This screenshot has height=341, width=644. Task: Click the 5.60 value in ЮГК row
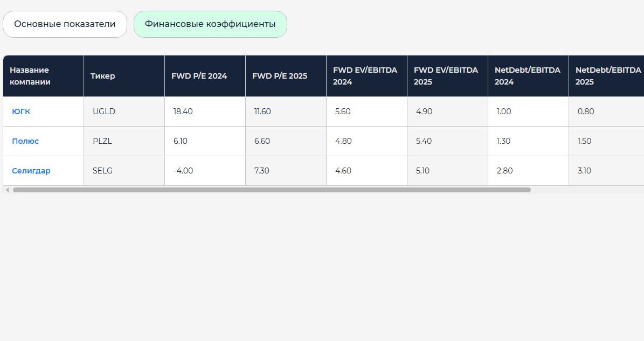point(343,112)
